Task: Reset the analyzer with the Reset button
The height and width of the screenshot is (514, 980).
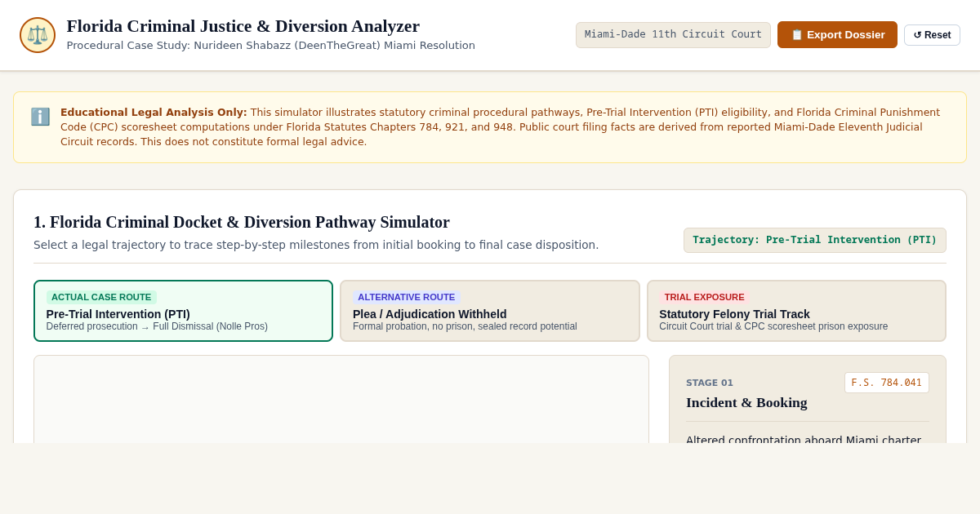Action: [932, 35]
